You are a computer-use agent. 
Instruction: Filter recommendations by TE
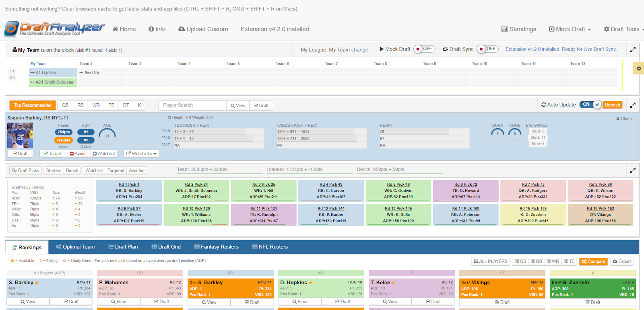tap(111, 105)
